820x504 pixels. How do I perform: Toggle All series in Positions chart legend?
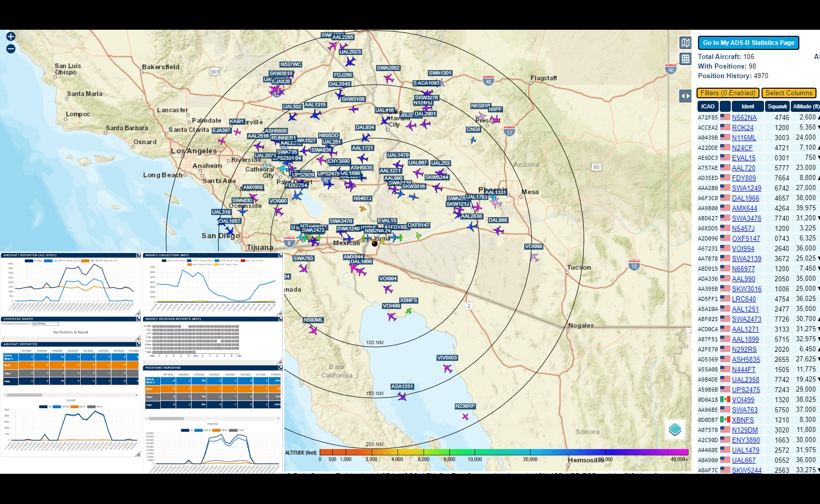point(186,430)
